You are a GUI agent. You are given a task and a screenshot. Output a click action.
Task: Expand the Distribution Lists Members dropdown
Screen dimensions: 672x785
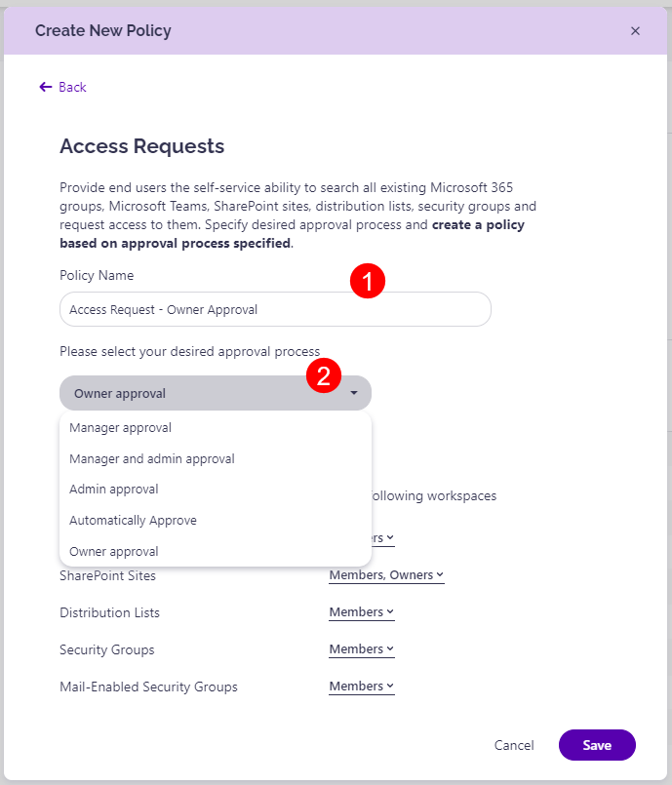pos(361,611)
